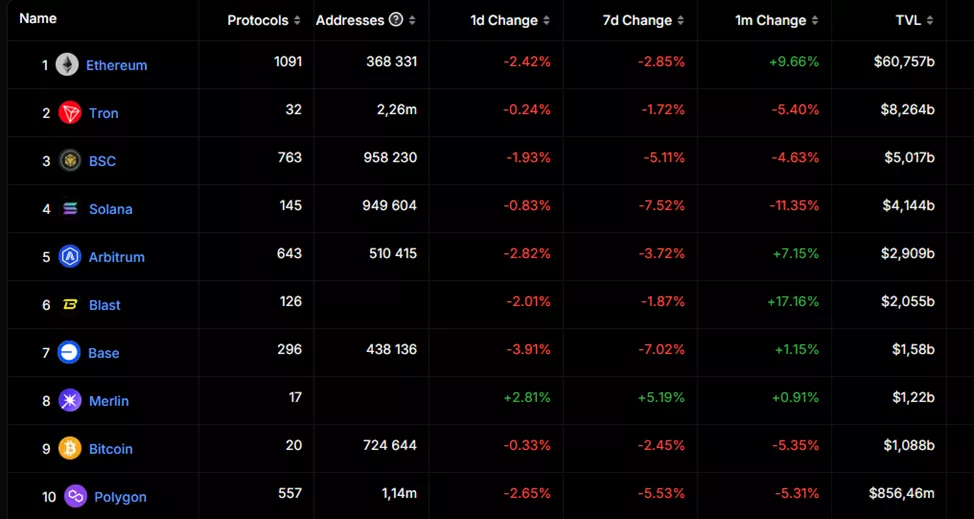Click the Name column header

tap(38, 19)
